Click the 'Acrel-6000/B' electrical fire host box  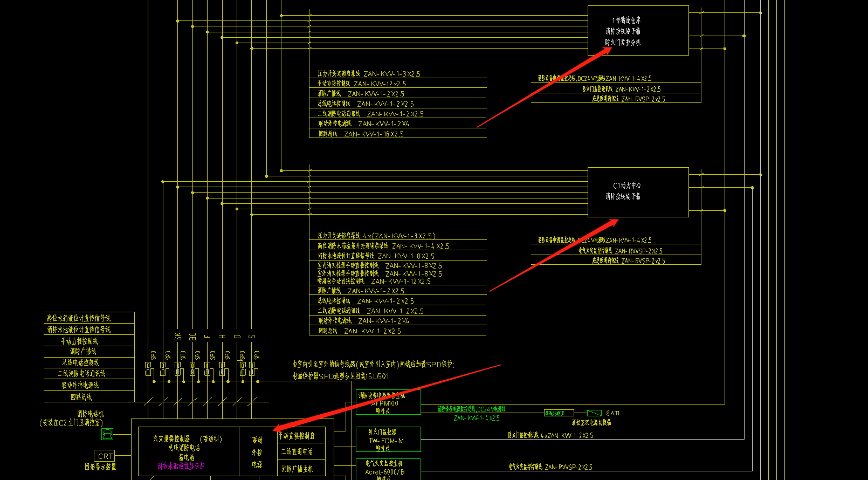[388, 469]
